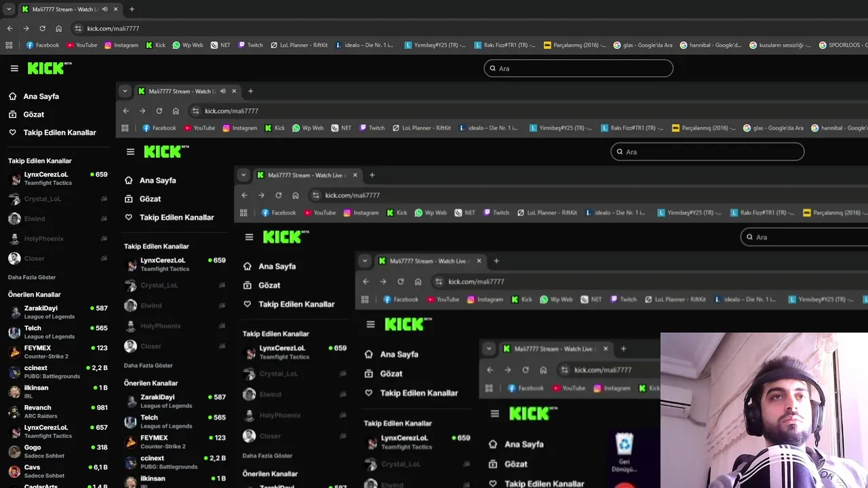This screenshot has width=868, height=488.
Task: Open site info icon beside kick.com/mali7777 in outermost browser
Action: point(78,28)
